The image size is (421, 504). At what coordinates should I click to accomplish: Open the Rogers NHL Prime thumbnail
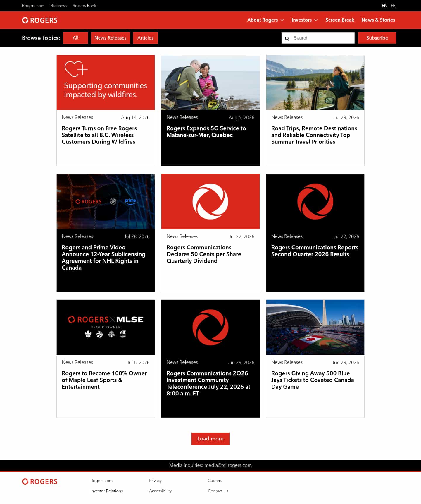pyautogui.click(x=106, y=202)
